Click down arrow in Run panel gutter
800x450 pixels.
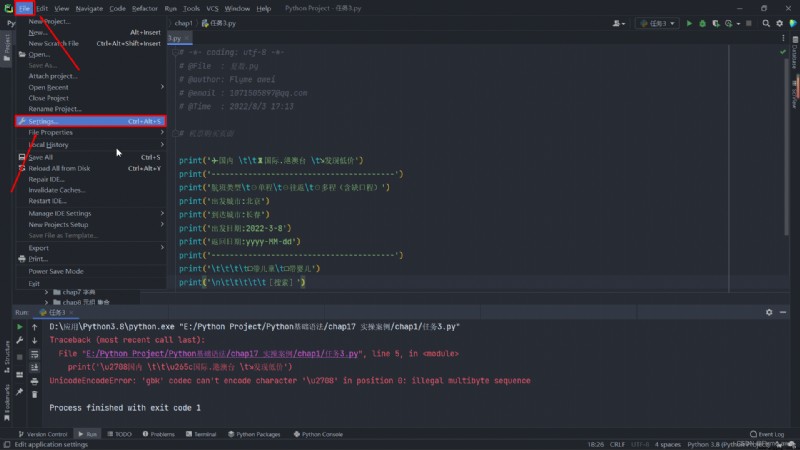[x=35, y=340]
